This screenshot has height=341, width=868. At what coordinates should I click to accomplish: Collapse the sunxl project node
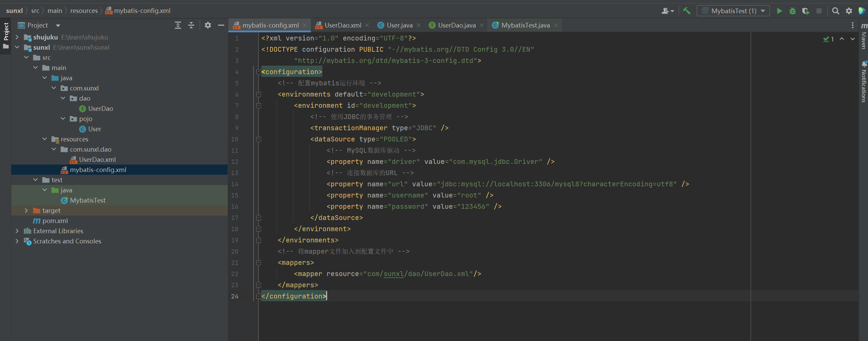[17, 47]
